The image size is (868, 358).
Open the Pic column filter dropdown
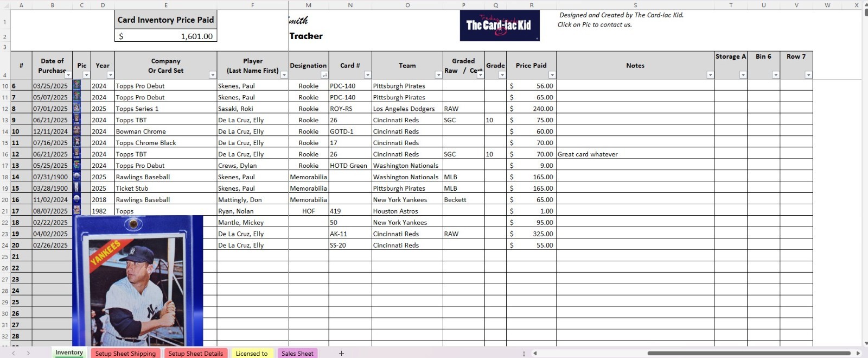point(86,75)
